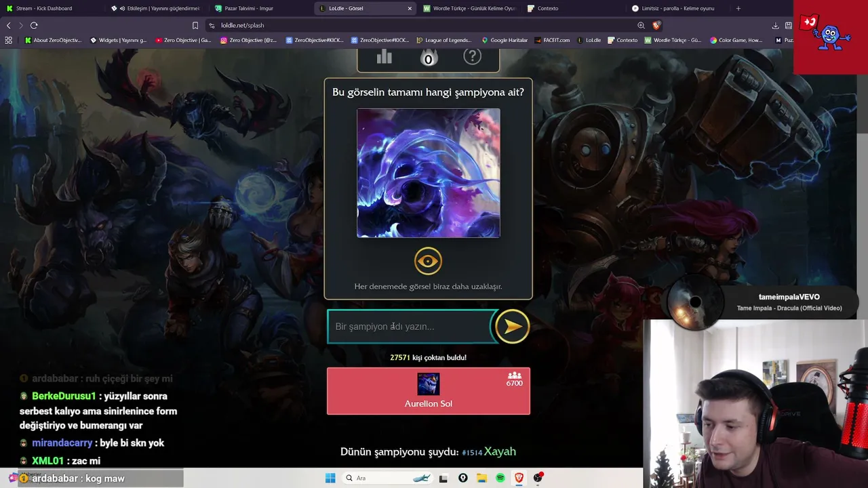View the streak flame counter

(x=428, y=58)
